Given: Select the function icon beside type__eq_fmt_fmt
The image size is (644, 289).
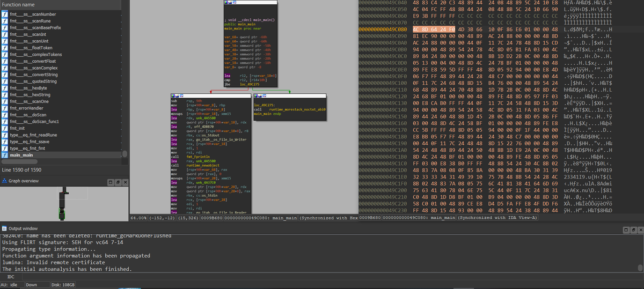Looking at the screenshot, I should click(5, 149).
